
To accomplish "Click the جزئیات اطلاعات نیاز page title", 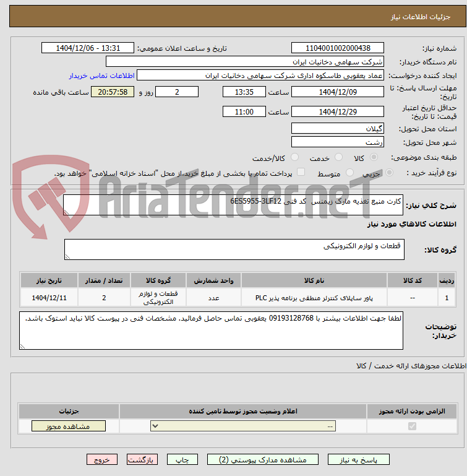I will [420, 17].
